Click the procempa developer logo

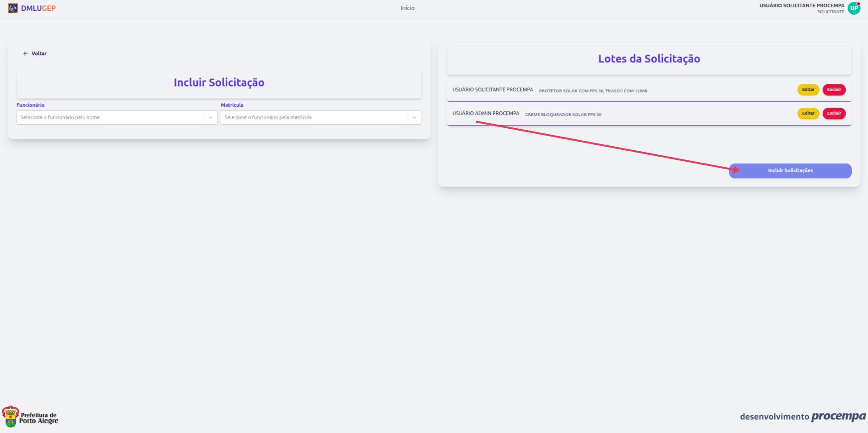click(838, 416)
